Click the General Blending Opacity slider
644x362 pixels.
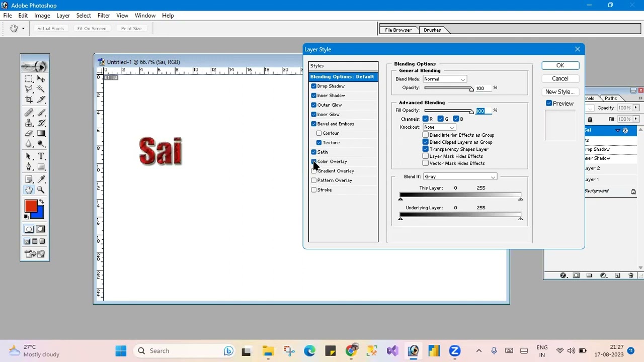(448, 88)
